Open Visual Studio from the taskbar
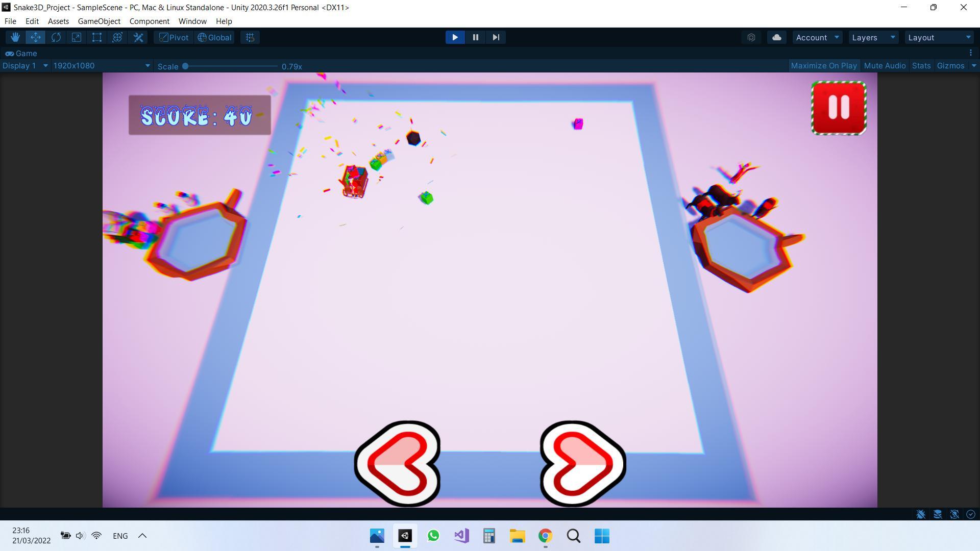980x551 pixels. [461, 536]
